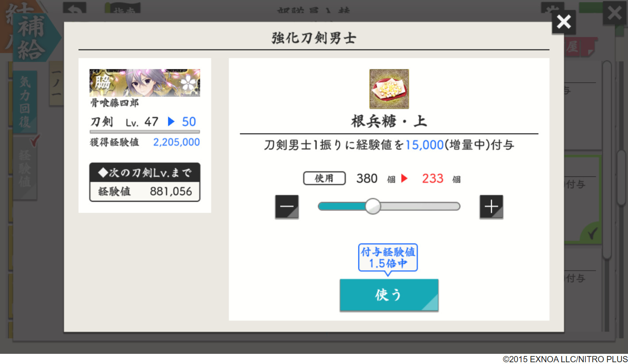
Task: Click the quantity slider handle
Action: click(373, 206)
